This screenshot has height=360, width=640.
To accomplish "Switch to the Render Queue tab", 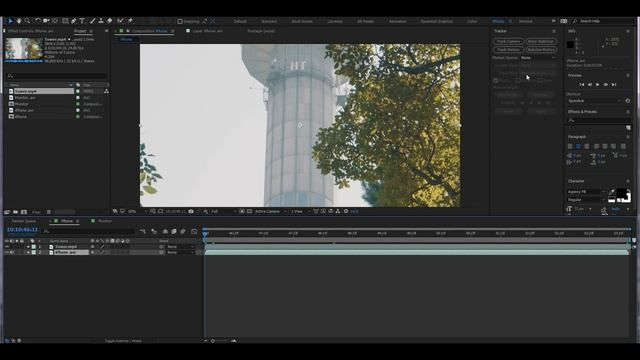I will tap(24, 221).
